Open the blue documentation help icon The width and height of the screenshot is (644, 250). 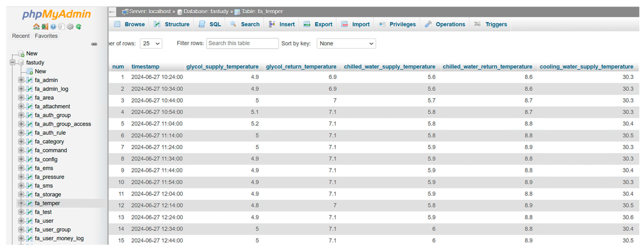(x=53, y=27)
